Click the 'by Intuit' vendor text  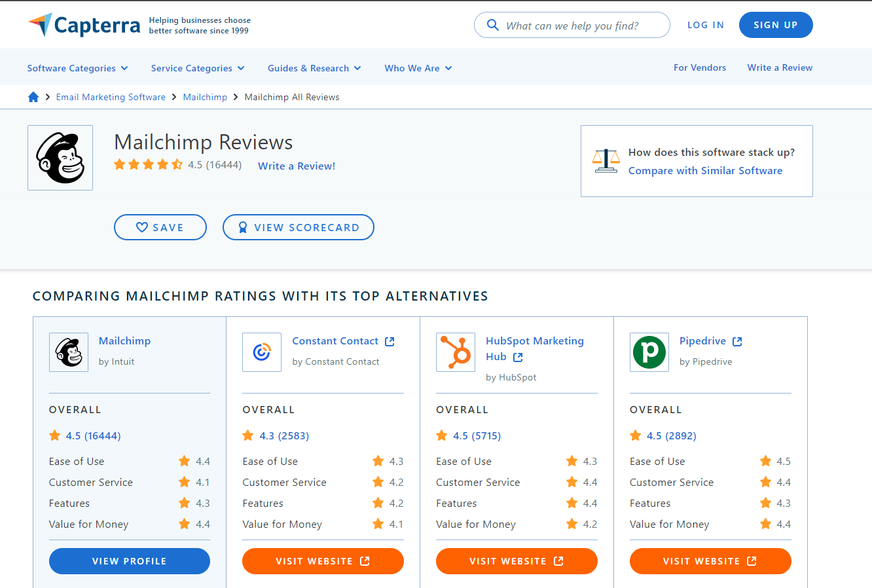click(x=117, y=361)
